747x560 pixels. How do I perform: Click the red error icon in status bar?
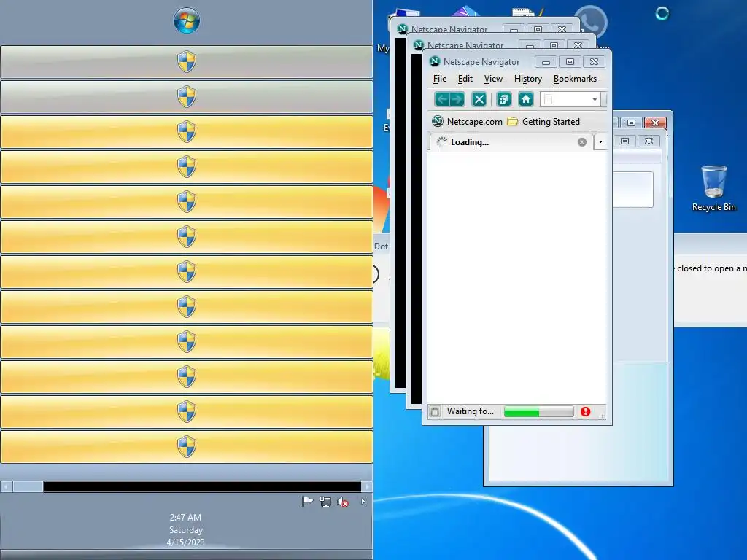pos(586,411)
